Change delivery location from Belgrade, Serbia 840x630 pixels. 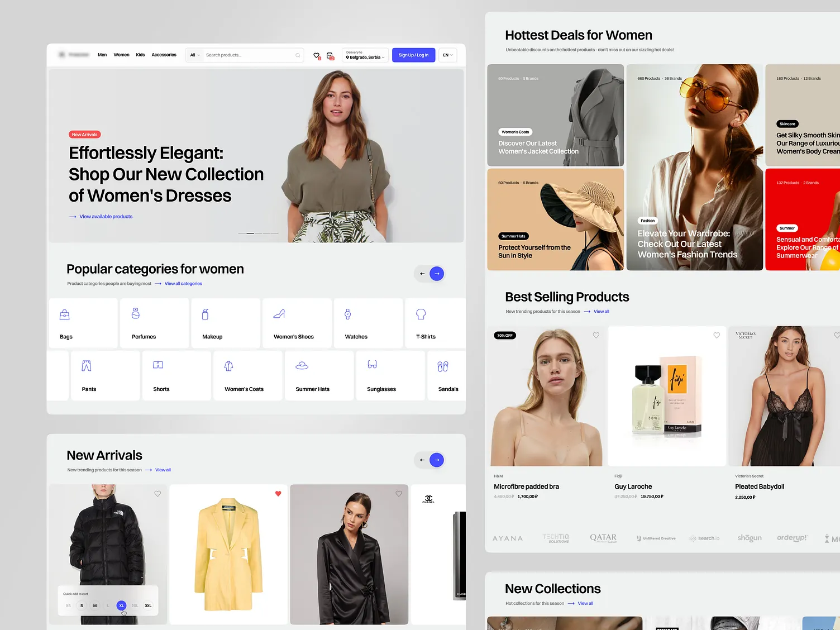[x=364, y=55]
